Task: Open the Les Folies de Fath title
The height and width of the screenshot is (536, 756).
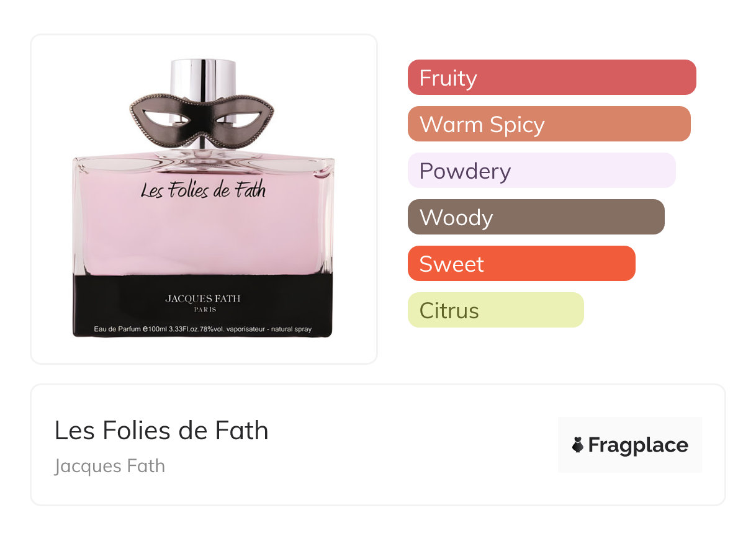Action: tap(161, 431)
